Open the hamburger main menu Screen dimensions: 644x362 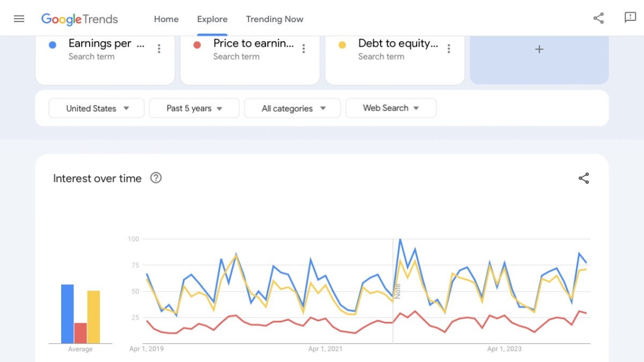click(x=19, y=19)
